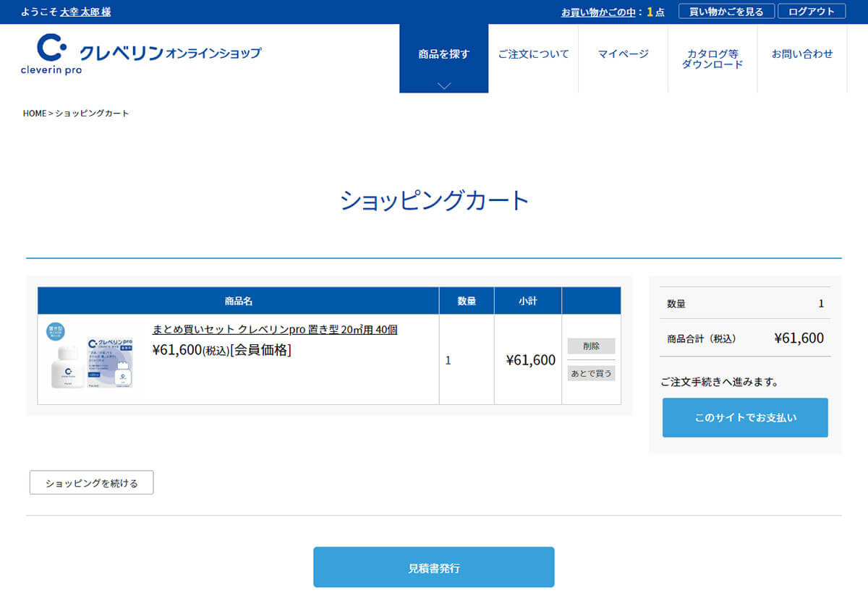Click the 小計 column header
The image size is (868, 606).
click(x=528, y=301)
